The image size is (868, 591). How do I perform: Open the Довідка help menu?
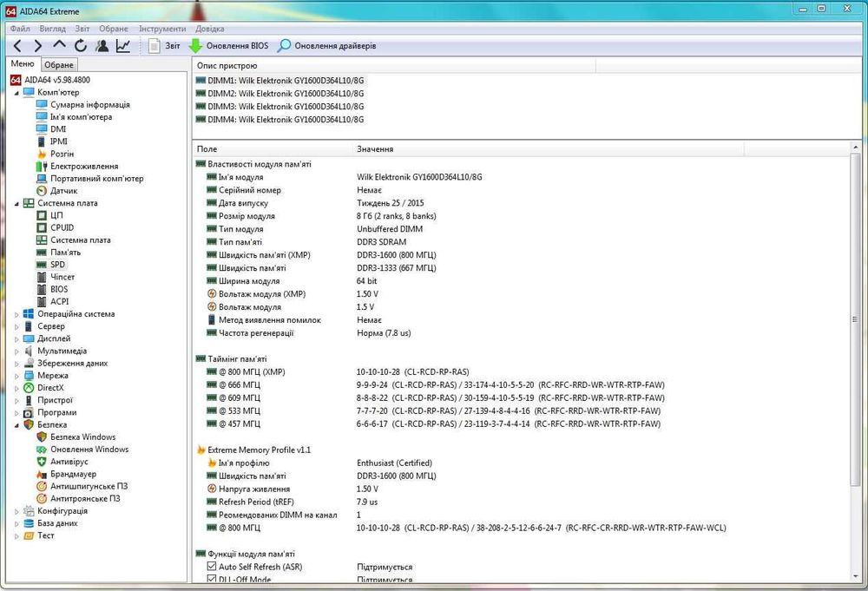click(210, 29)
